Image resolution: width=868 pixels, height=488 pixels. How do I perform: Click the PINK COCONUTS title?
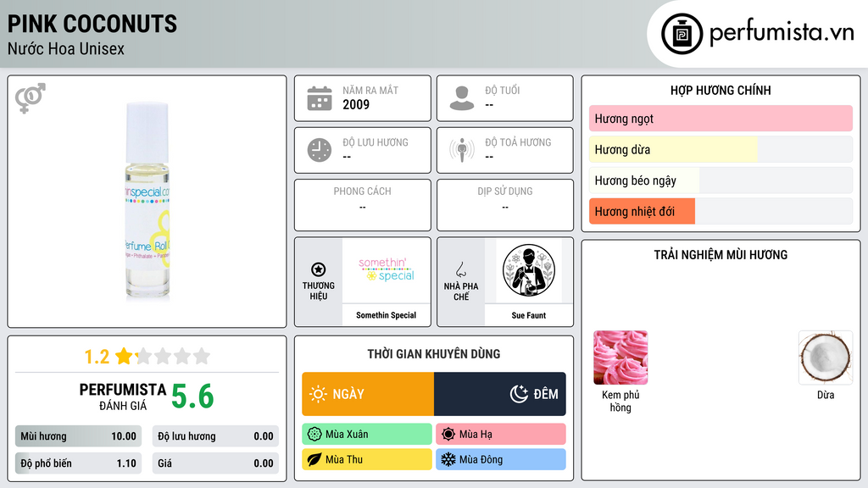coord(92,24)
